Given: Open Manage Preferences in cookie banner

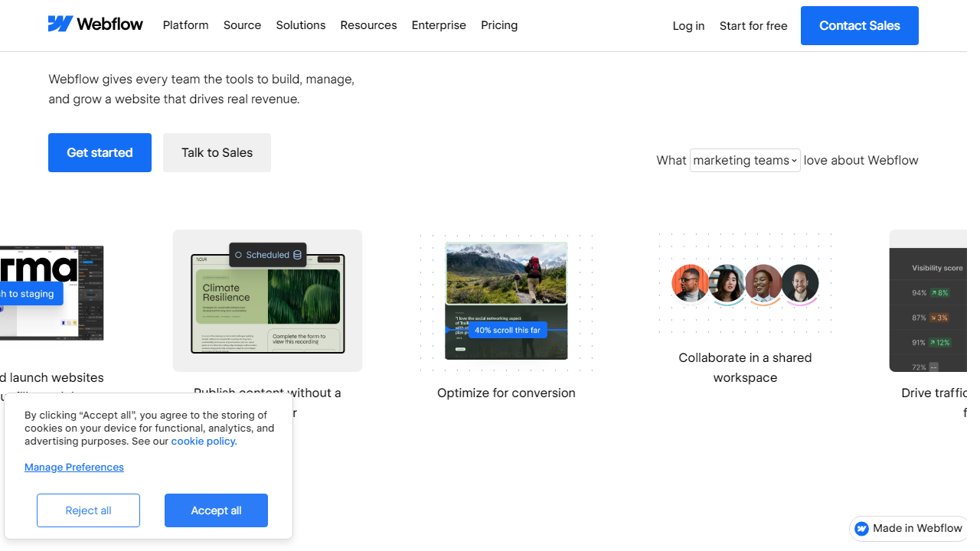Looking at the screenshot, I should [x=74, y=467].
